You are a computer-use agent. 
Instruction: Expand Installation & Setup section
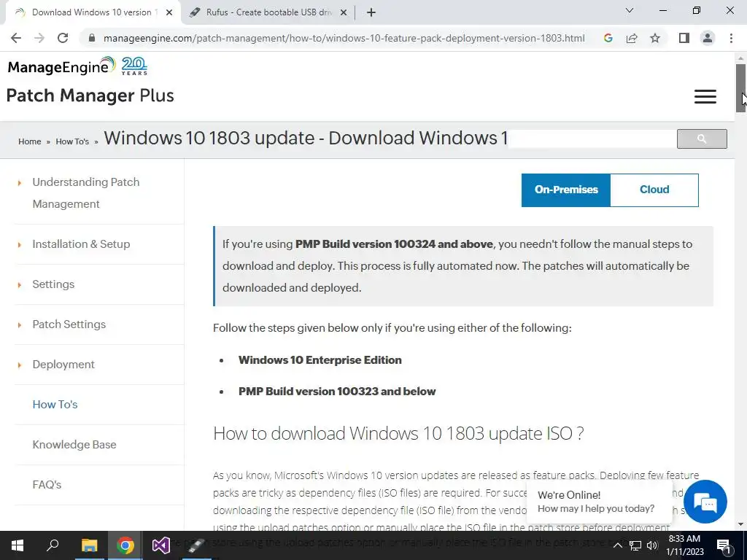click(x=81, y=244)
